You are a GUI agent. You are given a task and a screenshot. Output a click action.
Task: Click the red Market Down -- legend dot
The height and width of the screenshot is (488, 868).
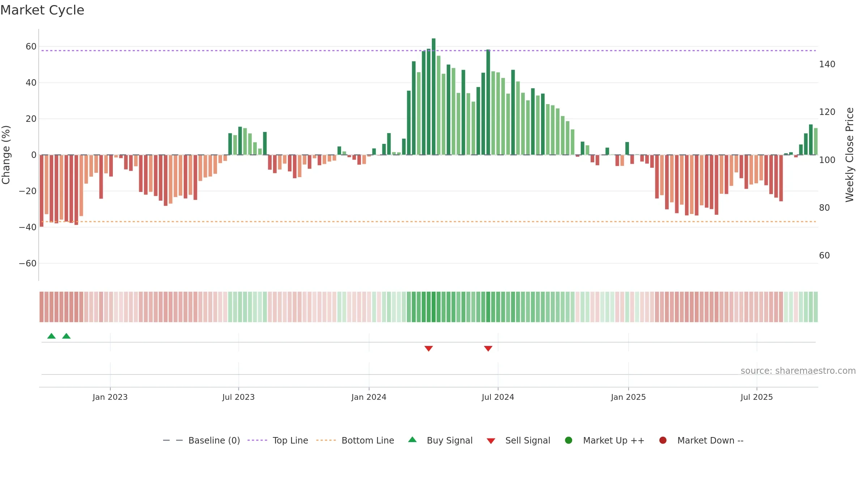click(x=663, y=440)
